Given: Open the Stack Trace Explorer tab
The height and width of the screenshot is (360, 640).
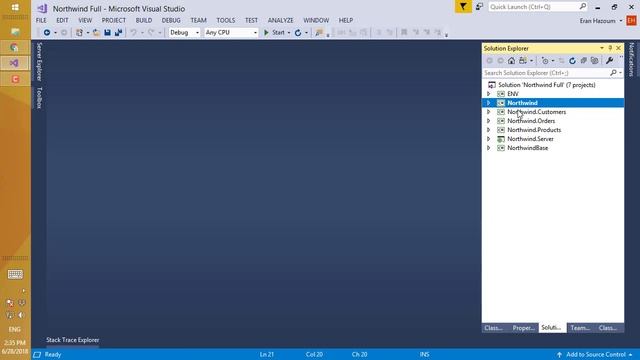Looking at the screenshot, I should [x=73, y=340].
